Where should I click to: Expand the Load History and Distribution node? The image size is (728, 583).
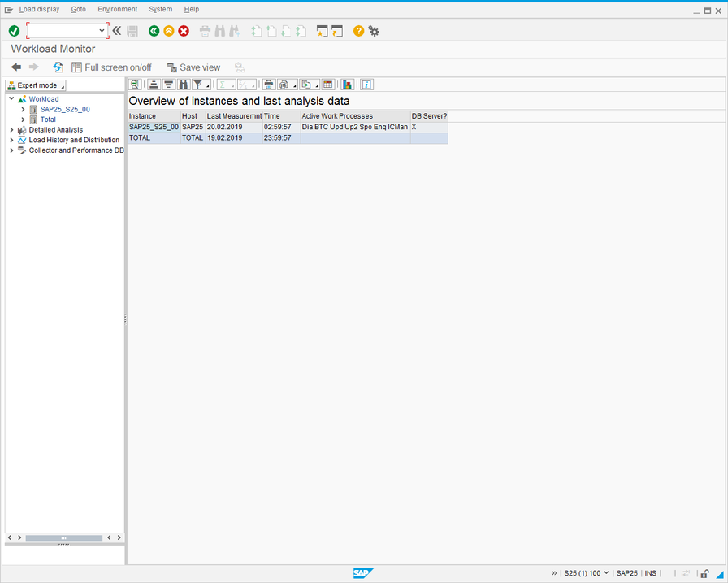[x=11, y=140]
